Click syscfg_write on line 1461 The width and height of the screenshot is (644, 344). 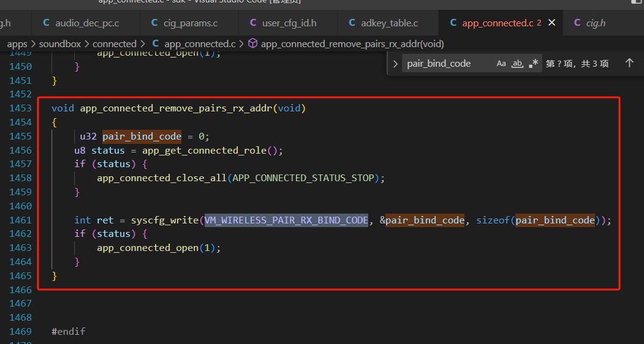165,220
